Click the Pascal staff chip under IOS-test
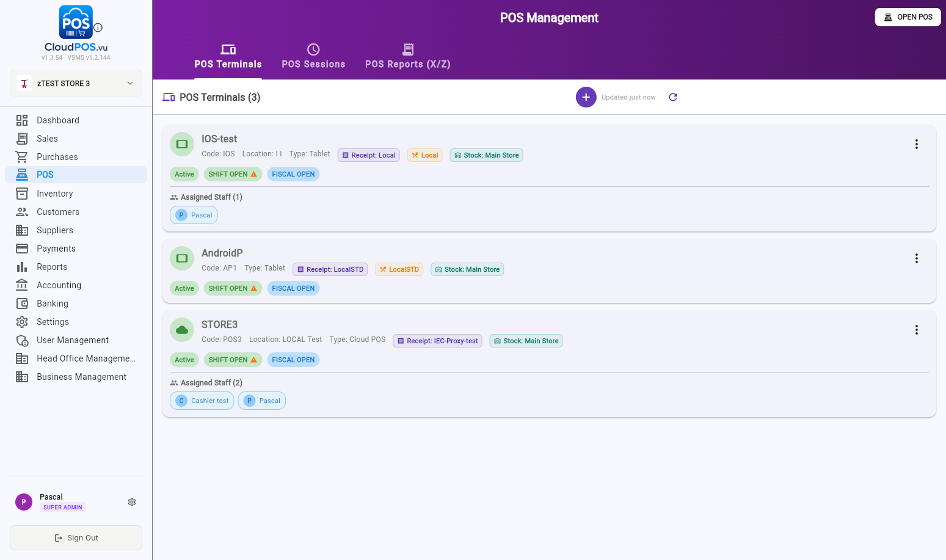This screenshot has height=560, width=946. [x=194, y=215]
